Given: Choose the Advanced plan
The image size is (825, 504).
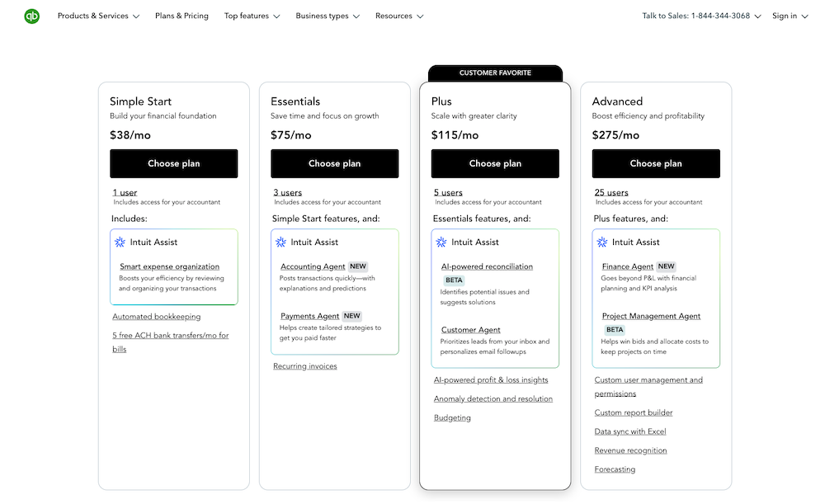Looking at the screenshot, I should point(655,163).
